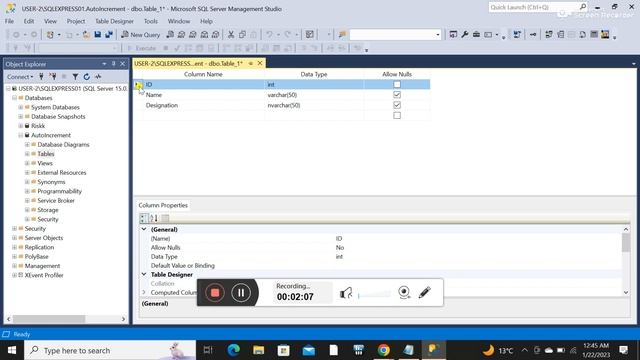The height and width of the screenshot is (360, 640).
Task: Click the Manage Check Constraints icon
Action: (594, 35)
